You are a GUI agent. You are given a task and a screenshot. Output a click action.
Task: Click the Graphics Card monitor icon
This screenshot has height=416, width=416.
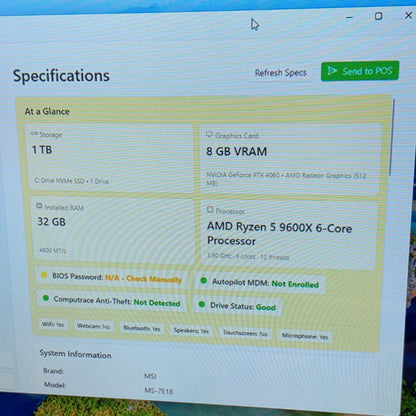tap(209, 134)
